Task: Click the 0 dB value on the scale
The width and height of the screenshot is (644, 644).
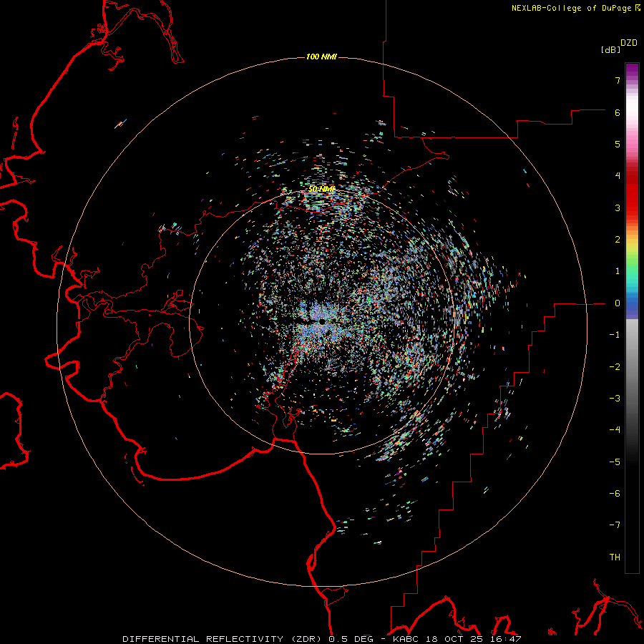Action: click(x=618, y=303)
